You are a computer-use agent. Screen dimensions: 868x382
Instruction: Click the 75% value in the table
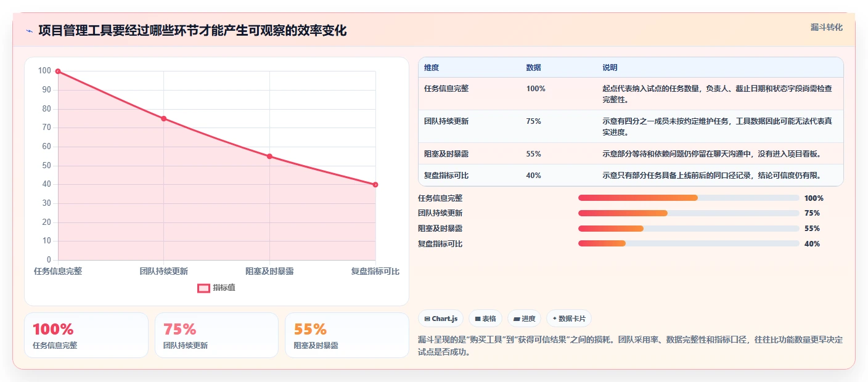(534, 121)
